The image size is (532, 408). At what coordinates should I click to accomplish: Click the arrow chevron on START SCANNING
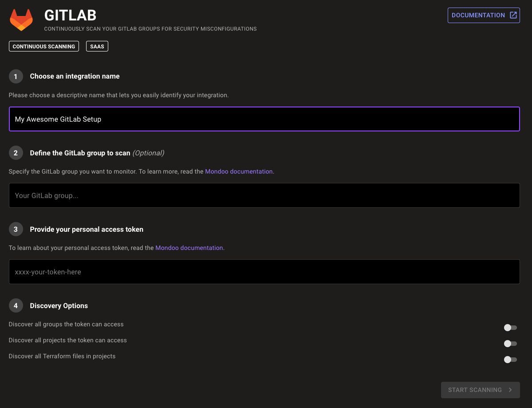511,390
